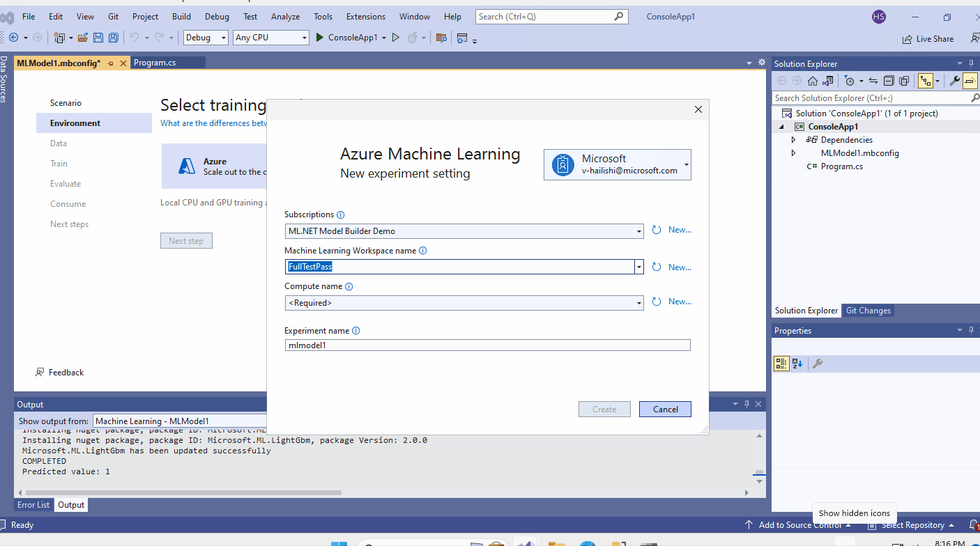This screenshot has width=980, height=546.
Task: Click the Experiment name input field
Action: click(487, 345)
